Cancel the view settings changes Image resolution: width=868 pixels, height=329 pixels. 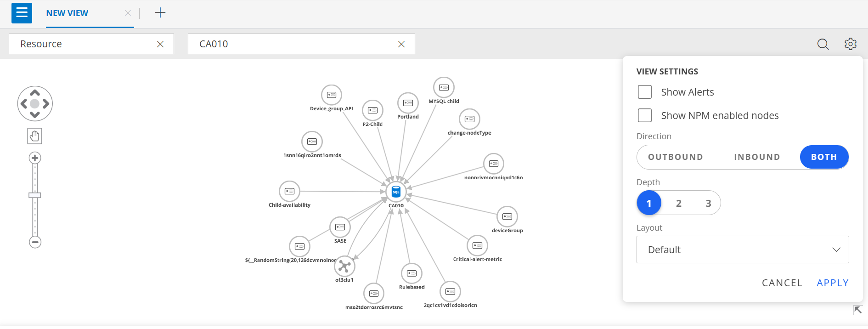[x=782, y=283]
